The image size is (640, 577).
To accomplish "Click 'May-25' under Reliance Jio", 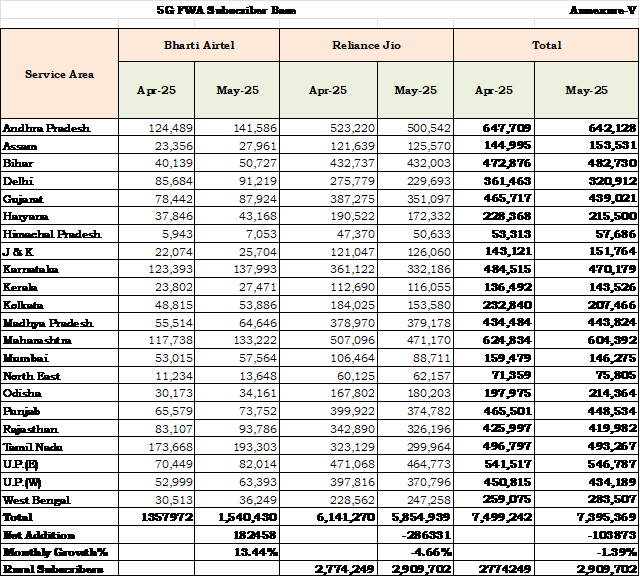I will (416, 90).
